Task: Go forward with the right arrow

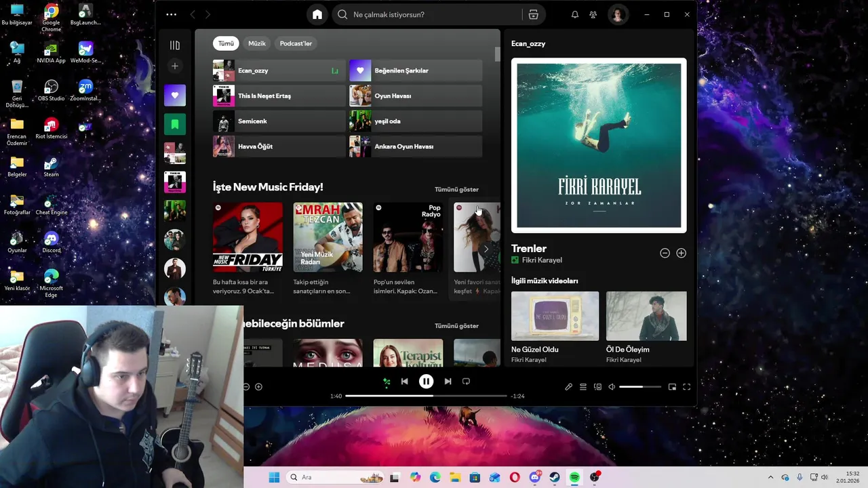Action: [208, 14]
